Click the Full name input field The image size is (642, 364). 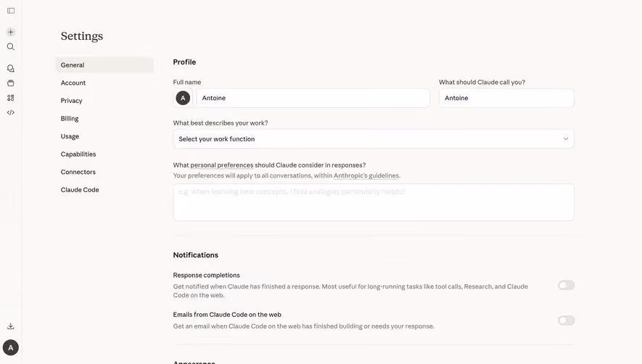point(313,99)
